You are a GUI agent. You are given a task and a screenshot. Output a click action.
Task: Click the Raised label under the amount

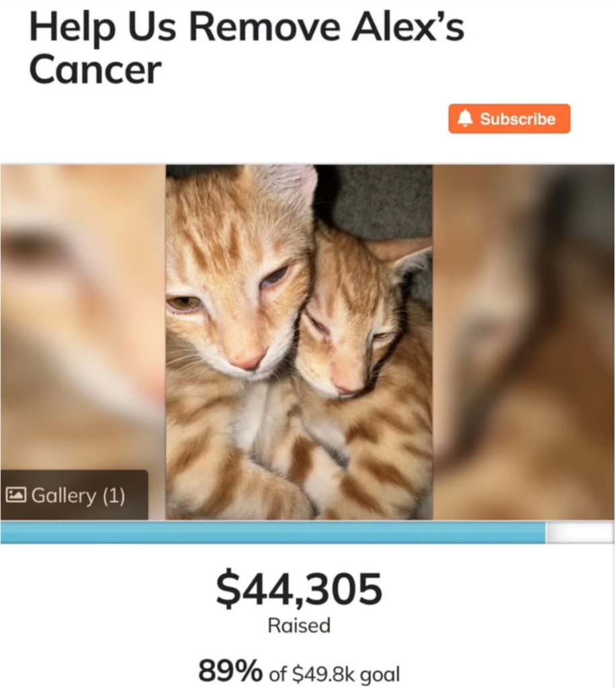tap(299, 626)
